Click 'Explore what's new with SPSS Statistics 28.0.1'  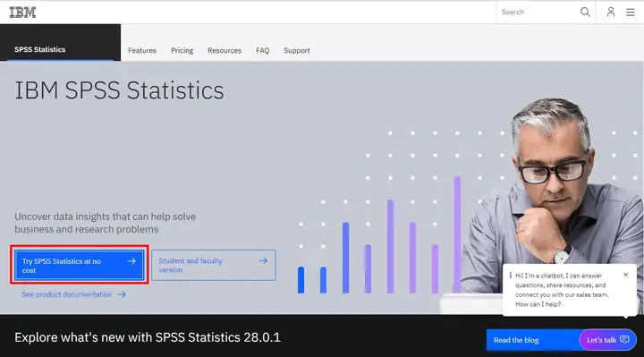click(148, 337)
